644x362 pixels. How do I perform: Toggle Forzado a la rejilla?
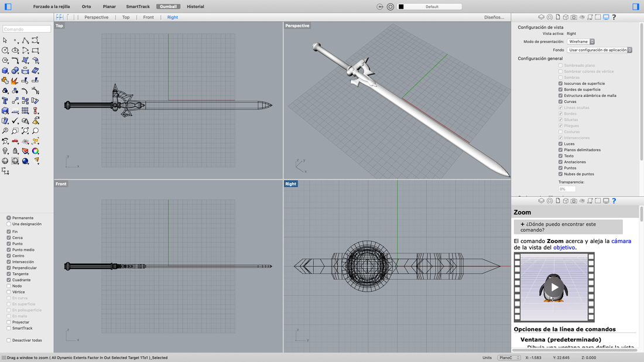click(52, 6)
